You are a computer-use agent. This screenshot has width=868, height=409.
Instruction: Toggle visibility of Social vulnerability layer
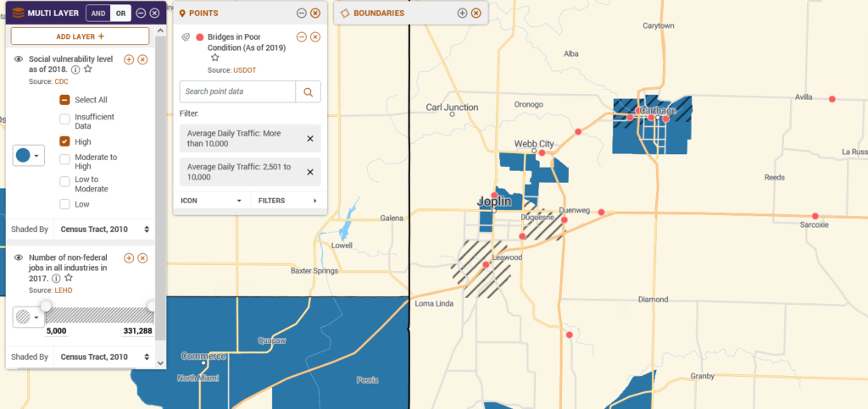coord(19,58)
